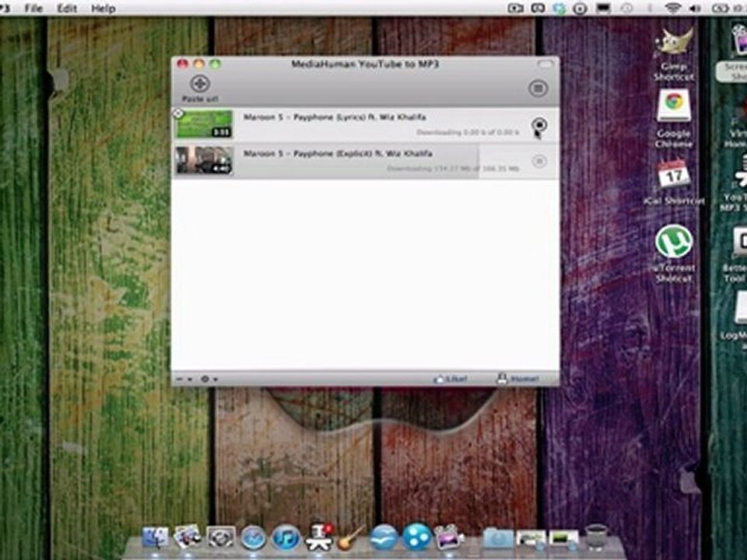Viewport: 747px width, 560px height.
Task: Stop the Payphone (Explicit) download
Action: [x=538, y=162]
